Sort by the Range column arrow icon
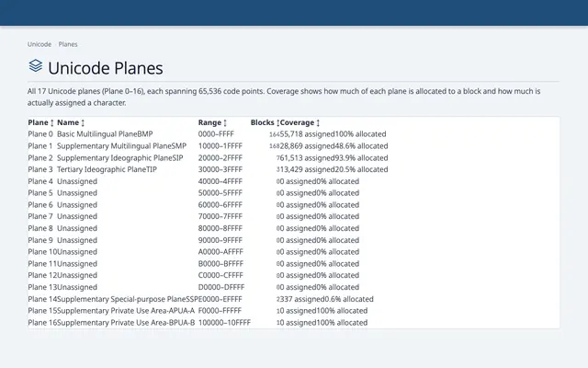Image resolution: width=588 pixels, height=368 pixels. pos(225,122)
